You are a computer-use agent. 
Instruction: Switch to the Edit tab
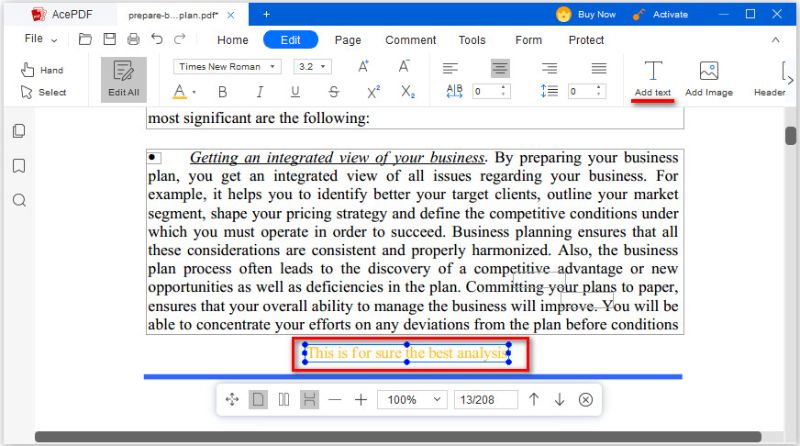click(290, 40)
